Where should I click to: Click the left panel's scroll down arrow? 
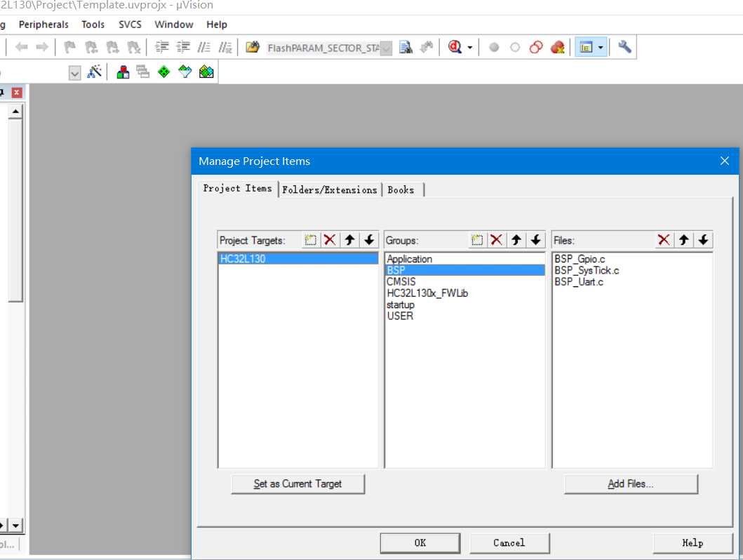coord(15,526)
